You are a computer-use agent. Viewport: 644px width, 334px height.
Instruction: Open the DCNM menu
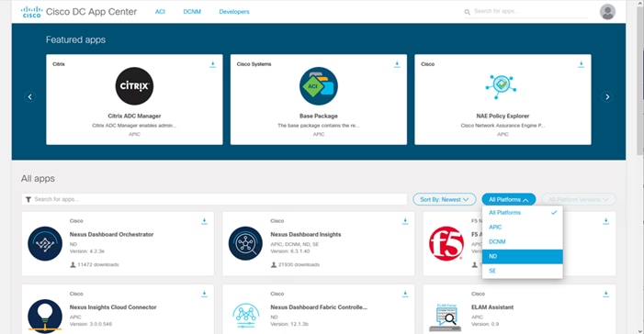pyautogui.click(x=192, y=12)
